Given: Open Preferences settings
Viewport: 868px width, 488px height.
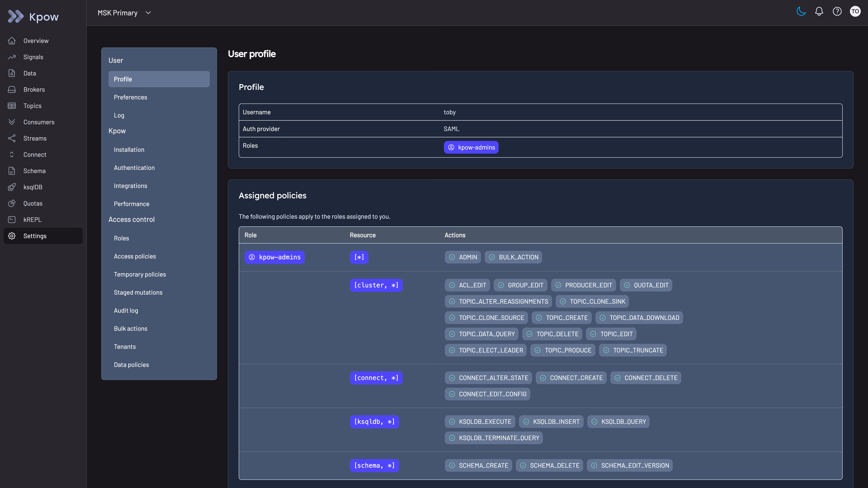Looking at the screenshot, I should (x=130, y=97).
